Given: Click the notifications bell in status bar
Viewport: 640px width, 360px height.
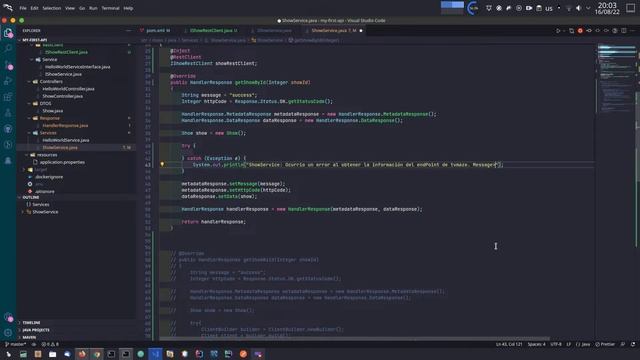Looking at the screenshot, I should click(x=633, y=344).
